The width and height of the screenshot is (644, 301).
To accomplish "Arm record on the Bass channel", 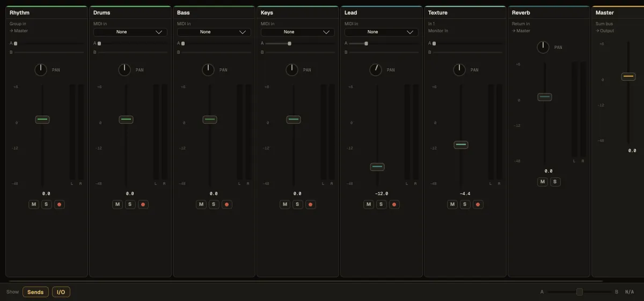I will coord(226,204).
